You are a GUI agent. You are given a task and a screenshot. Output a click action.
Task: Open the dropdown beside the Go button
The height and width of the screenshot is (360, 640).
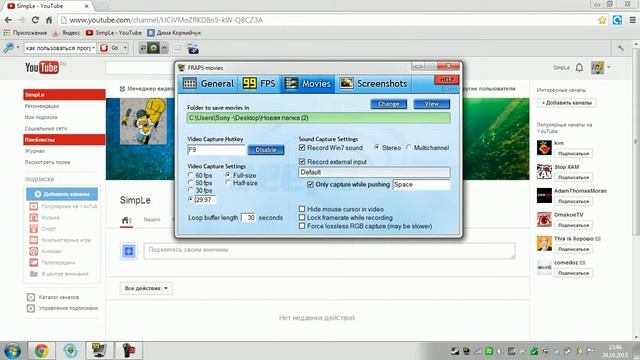coord(125,48)
